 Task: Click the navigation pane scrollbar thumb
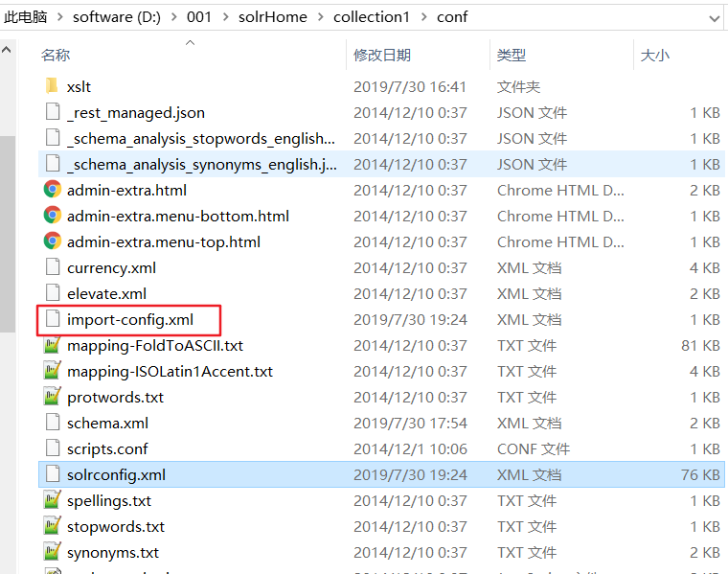point(8,234)
